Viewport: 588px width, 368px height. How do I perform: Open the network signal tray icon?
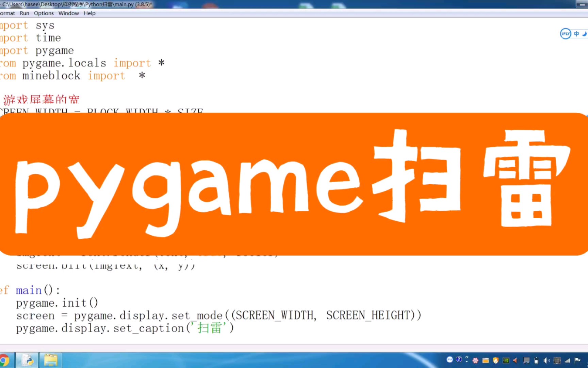click(567, 361)
